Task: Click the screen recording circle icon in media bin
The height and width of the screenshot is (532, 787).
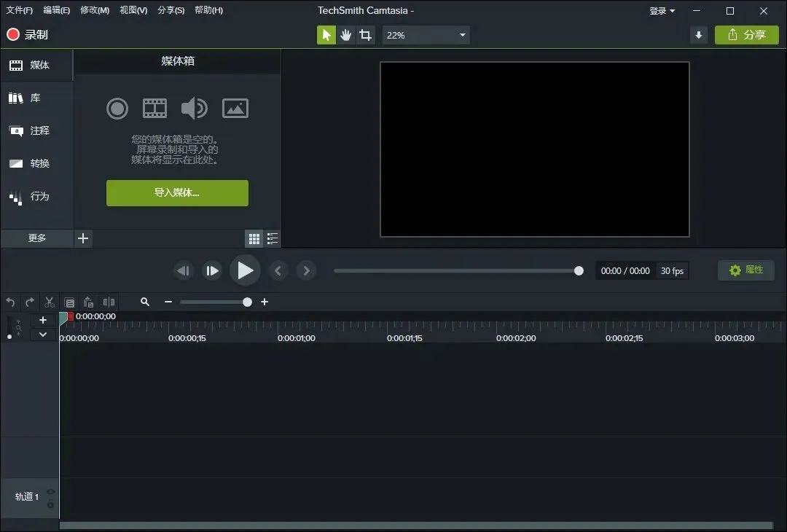Action: [x=117, y=109]
